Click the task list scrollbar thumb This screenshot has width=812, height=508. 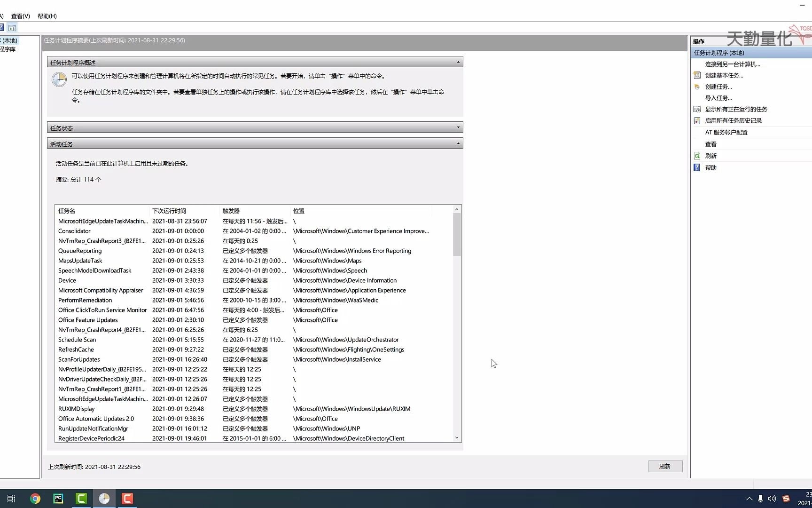pyautogui.click(x=457, y=234)
